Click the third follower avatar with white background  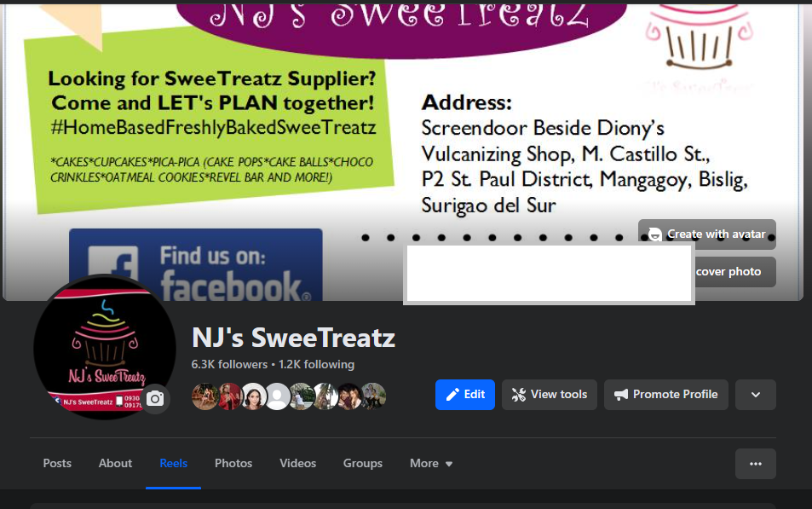(x=253, y=396)
